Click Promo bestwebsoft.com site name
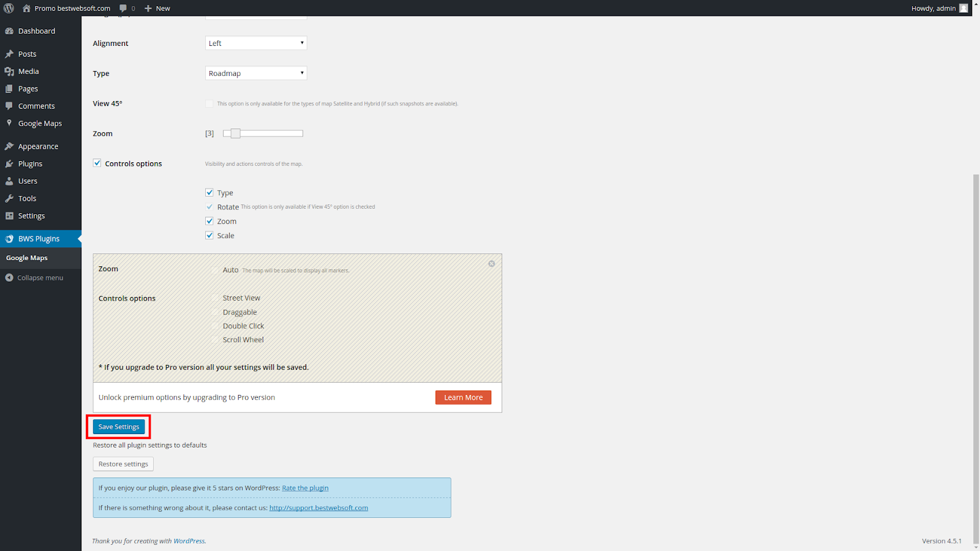 72,9
